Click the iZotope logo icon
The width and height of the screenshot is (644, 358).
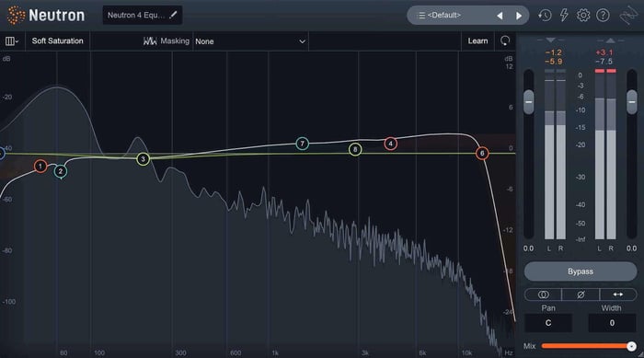point(628,16)
